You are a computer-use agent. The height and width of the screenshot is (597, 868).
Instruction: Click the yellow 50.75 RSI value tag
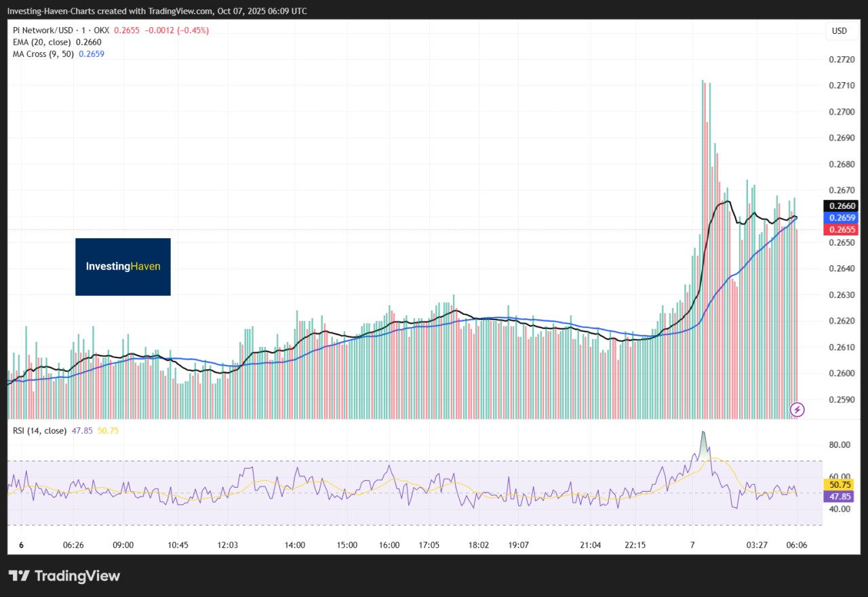tap(840, 484)
